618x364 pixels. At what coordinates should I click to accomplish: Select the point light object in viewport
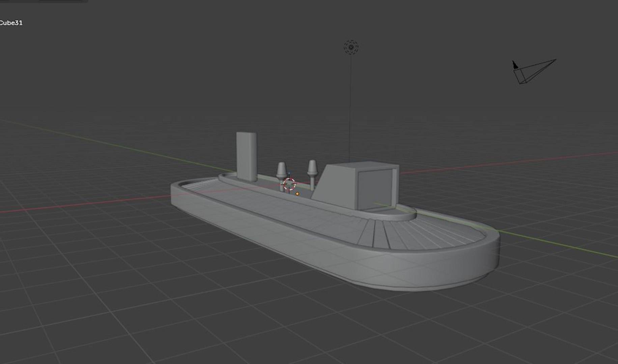pos(351,47)
